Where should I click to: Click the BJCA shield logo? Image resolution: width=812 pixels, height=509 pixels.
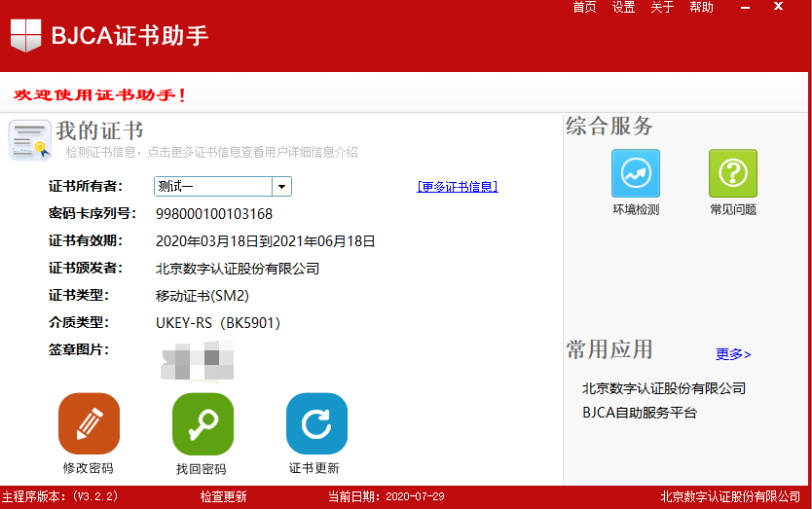(26, 35)
